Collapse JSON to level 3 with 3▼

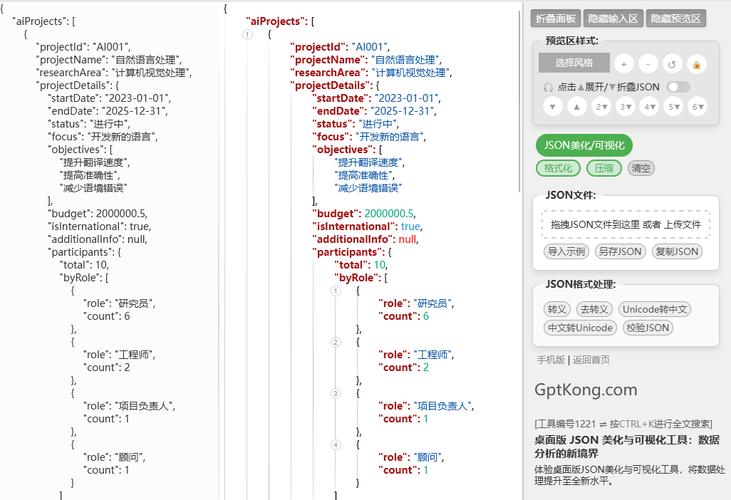click(x=625, y=107)
